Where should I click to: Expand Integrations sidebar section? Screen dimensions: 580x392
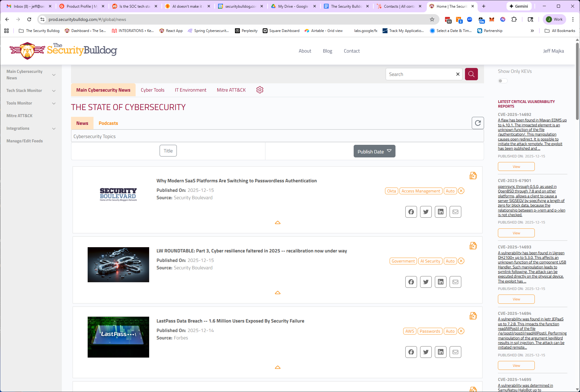click(54, 129)
